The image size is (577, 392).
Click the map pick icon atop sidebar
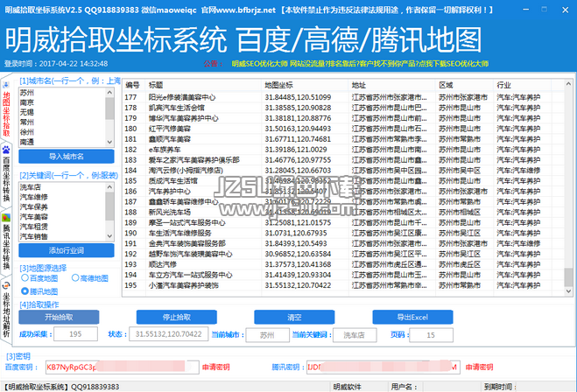[x=6, y=85]
